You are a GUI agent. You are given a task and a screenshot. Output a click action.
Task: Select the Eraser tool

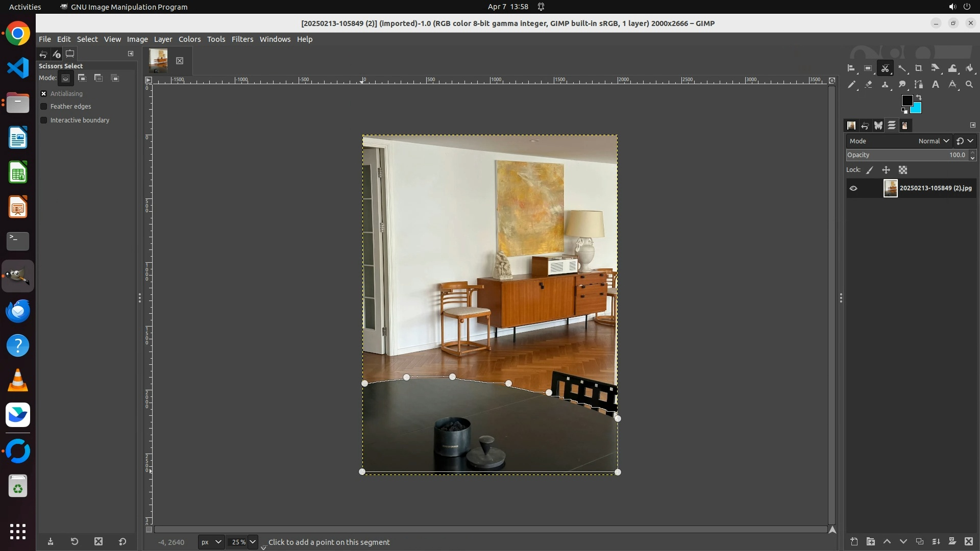[868, 85]
